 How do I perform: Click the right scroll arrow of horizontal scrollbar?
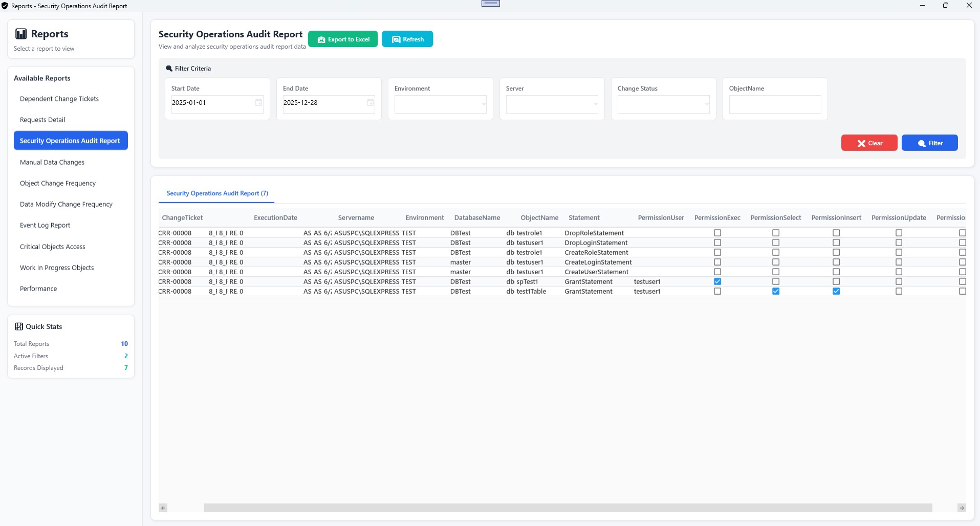click(x=962, y=508)
